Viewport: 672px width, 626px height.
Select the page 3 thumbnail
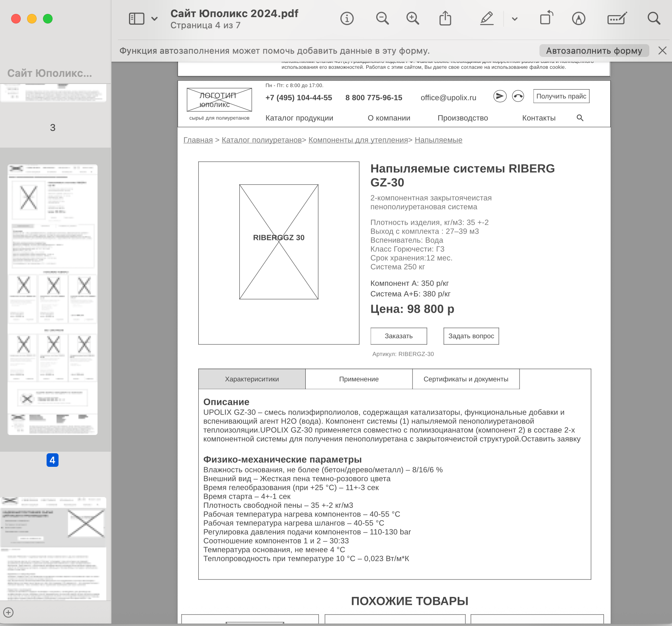pos(53,93)
